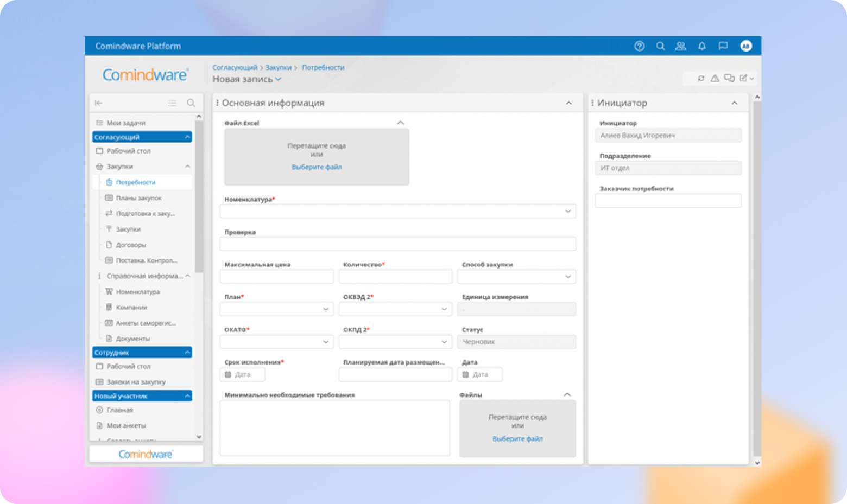
Task: Open notifications bell icon
Action: pos(702,46)
